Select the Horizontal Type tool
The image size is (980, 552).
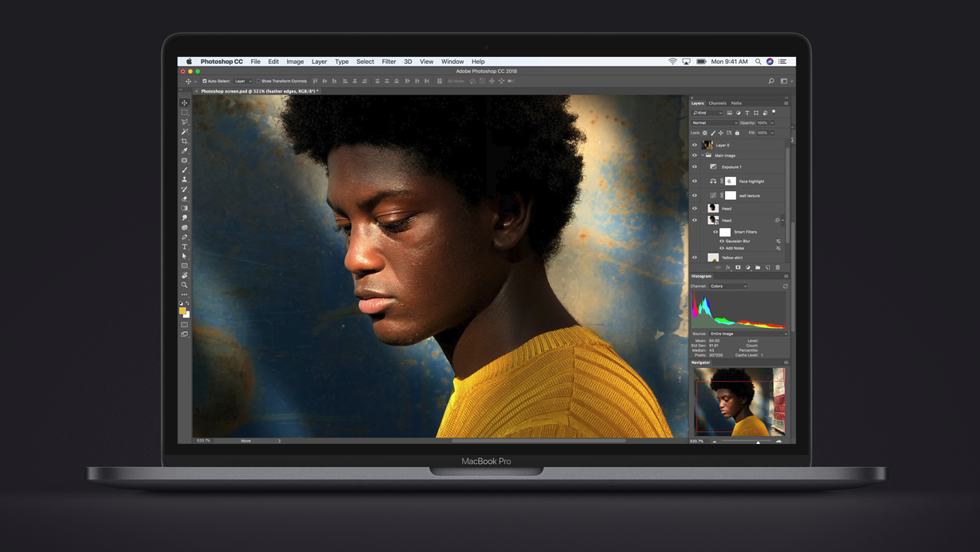click(x=185, y=247)
